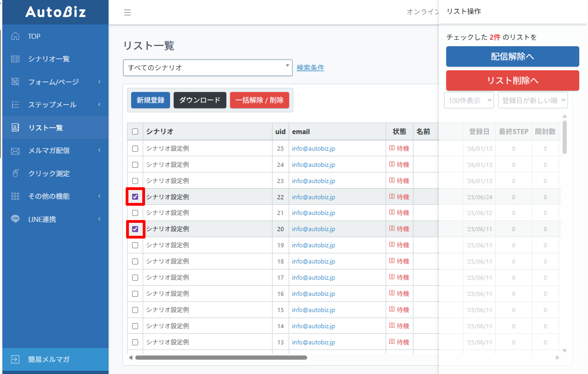
Task: Click the ステップメール sidebar icon
Action: (x=15, y=105)
